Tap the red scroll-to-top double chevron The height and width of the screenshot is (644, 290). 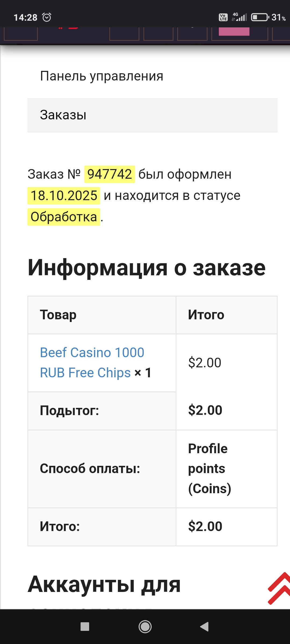[x=279, y=588]
